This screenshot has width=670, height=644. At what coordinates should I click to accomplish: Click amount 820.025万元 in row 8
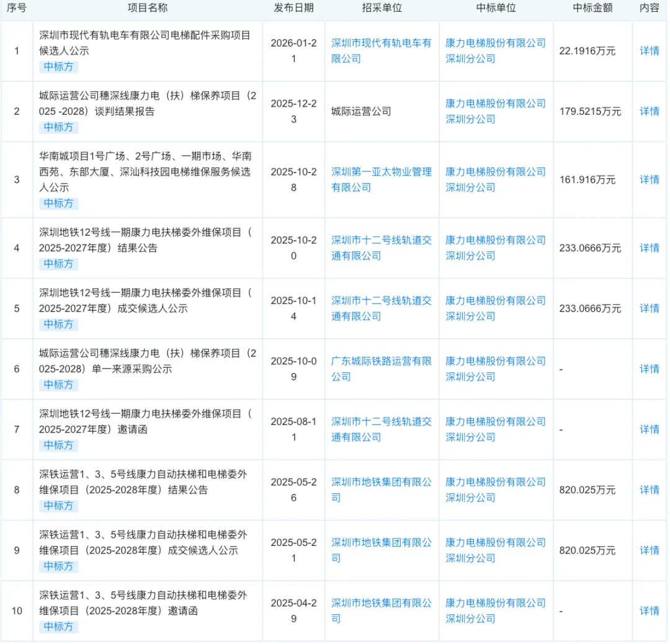[587, 490]
